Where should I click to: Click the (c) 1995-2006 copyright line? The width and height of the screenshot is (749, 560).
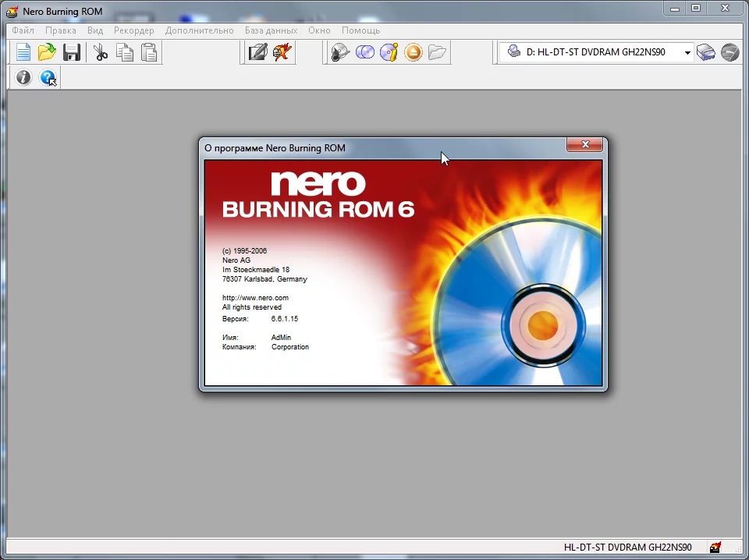pyautogui.click(x=244, y=250)
